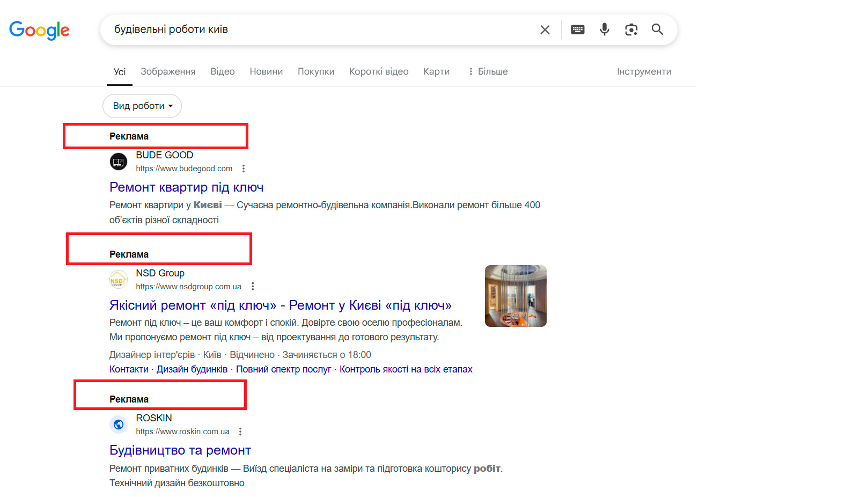Click the BUDE GOOD favicon
Viewport: 868px width, 497px height.
pyautogui.click(x=119, y=162)
